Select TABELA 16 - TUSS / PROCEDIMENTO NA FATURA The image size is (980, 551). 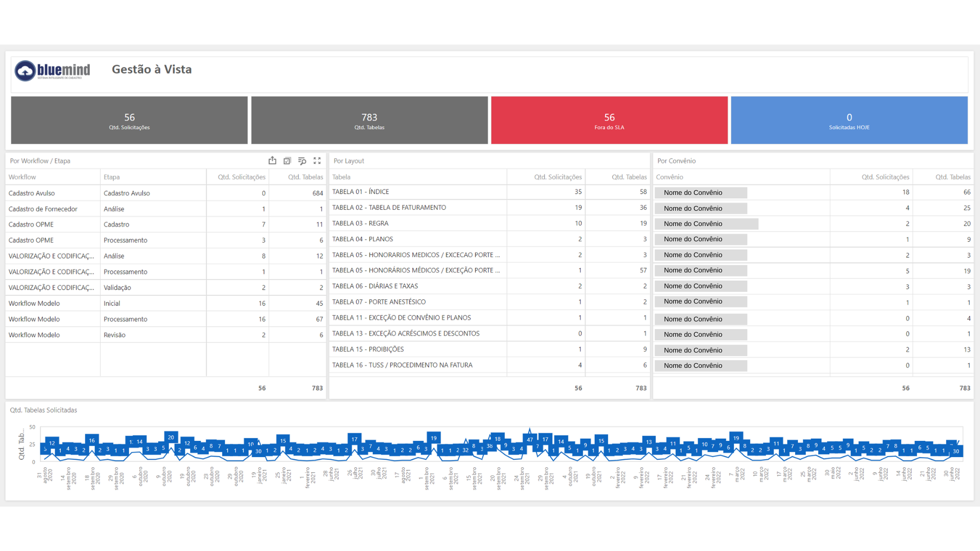tap(489, 365)
